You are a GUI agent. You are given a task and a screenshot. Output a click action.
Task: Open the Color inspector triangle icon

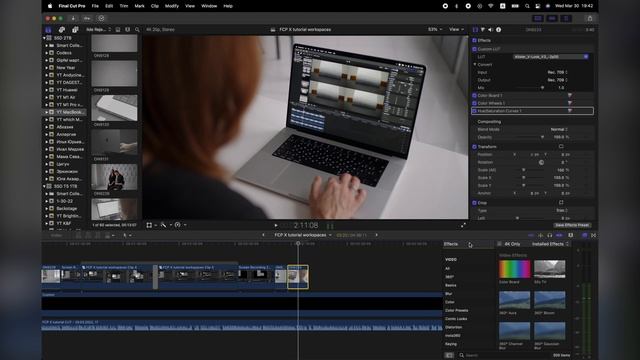point(483,30)
